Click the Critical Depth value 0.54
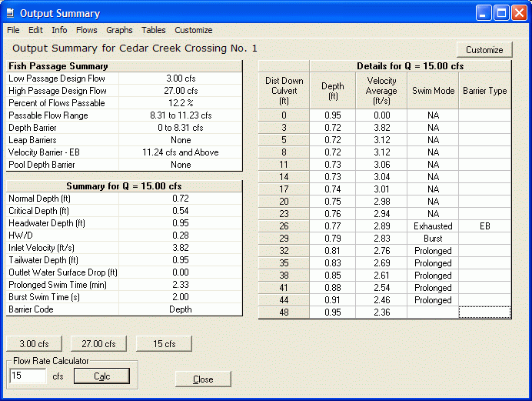 click(181, 211)
